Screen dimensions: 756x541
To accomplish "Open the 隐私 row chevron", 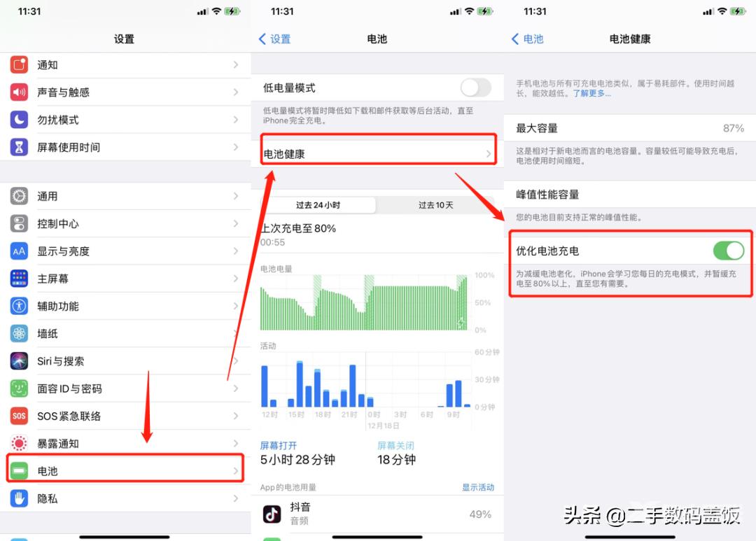I will pos(236,498).
